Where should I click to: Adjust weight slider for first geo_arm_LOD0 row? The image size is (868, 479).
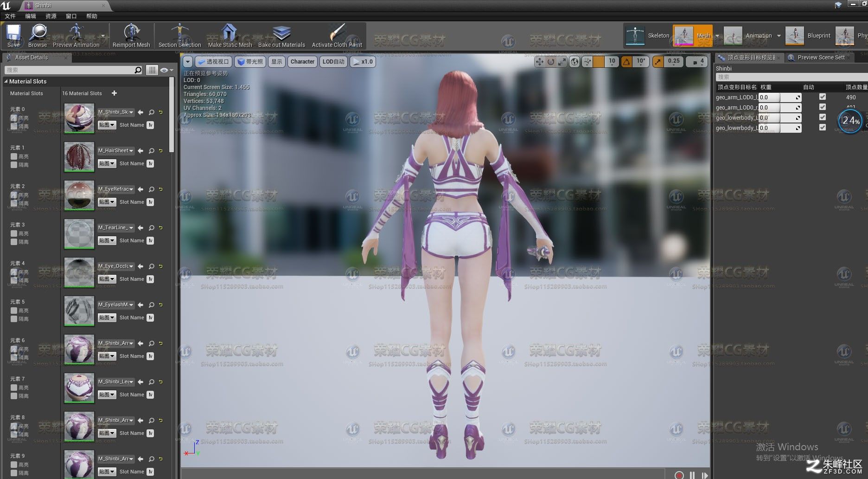click(x=780, y=97)
